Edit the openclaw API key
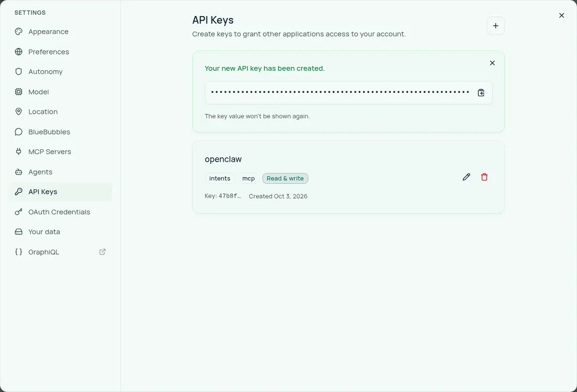The image size is (577, 392). point(466,177)
